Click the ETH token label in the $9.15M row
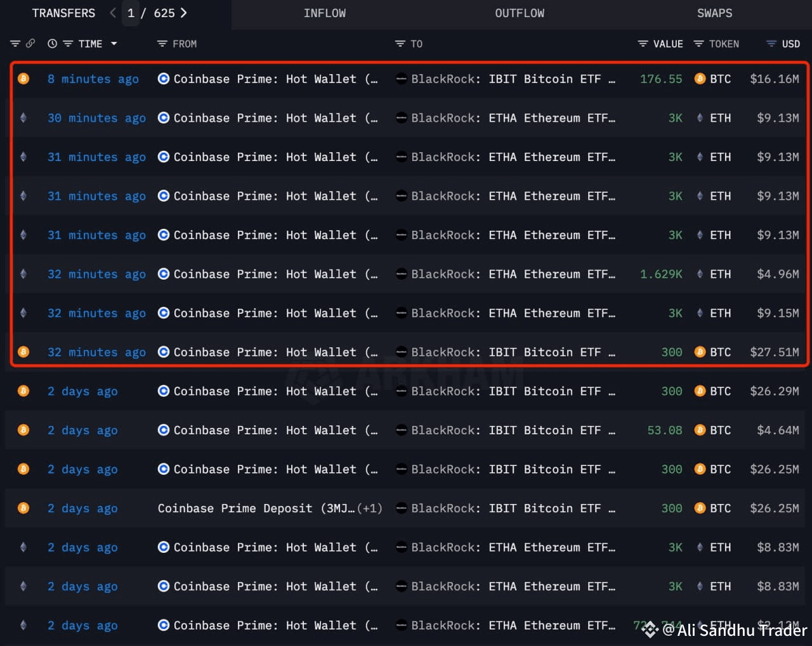Screen dimensions: 812x646 click(x=721, y=313)
